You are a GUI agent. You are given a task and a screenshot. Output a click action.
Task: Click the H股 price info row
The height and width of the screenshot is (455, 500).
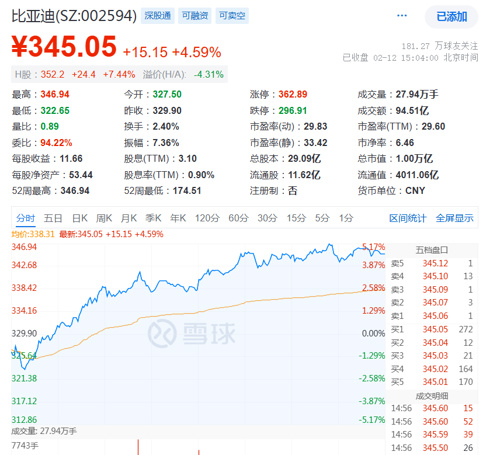click(x=119, y=74)
